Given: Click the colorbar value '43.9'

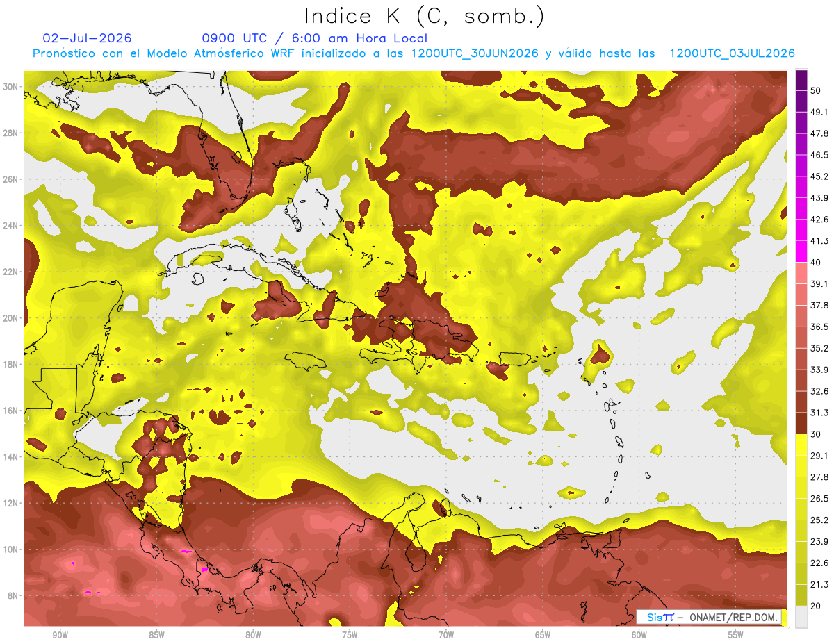Looking at the screenshot, I should click(819, 198).
